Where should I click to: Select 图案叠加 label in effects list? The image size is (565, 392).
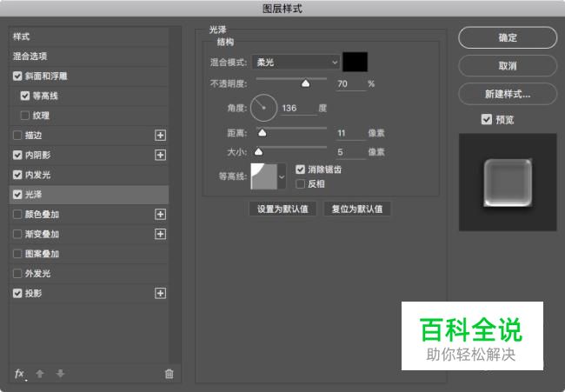point(42,254)
